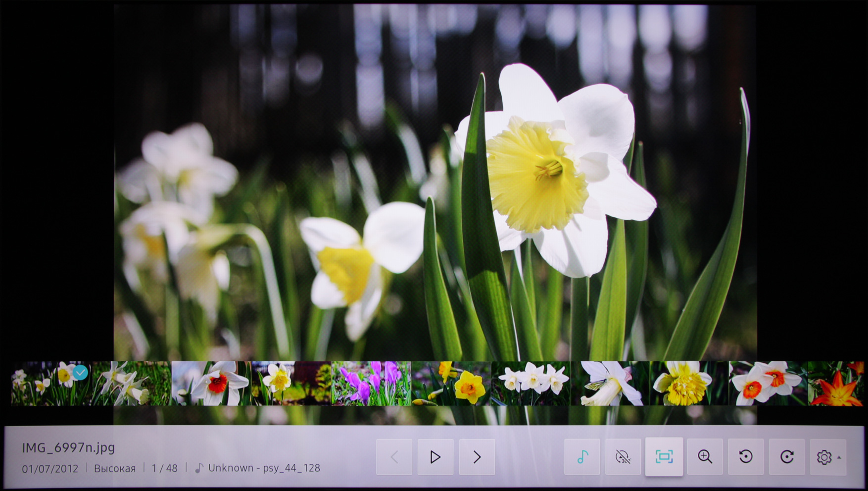Image resolution: width=868 pixels, height=491 pixels.
Task: Open the settings gear menu
Action: [x=828, y=457]
